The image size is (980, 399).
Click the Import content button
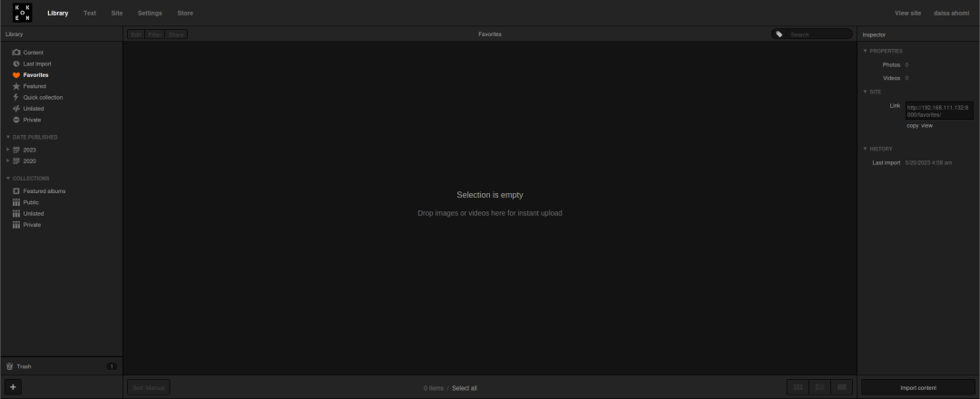[917, 388]
